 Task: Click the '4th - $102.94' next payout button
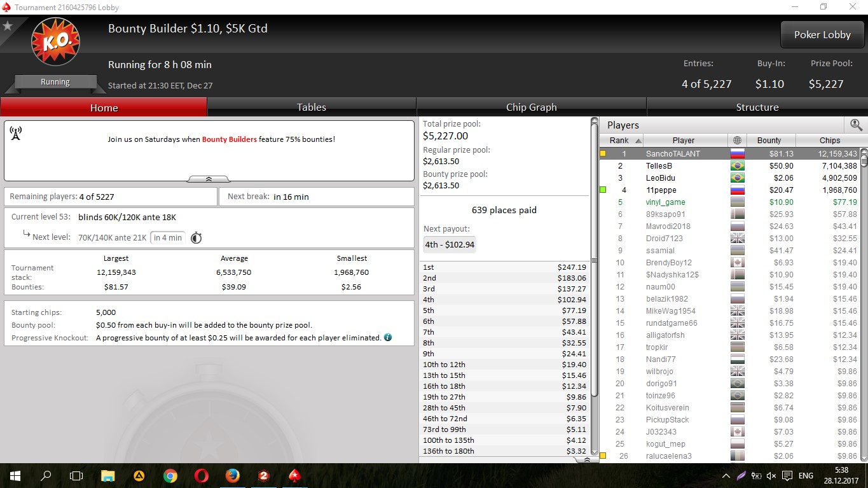coord(450,244)
